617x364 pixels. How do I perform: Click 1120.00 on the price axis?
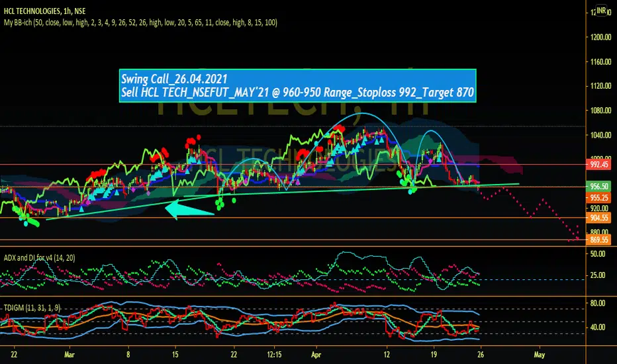point(600,86)
